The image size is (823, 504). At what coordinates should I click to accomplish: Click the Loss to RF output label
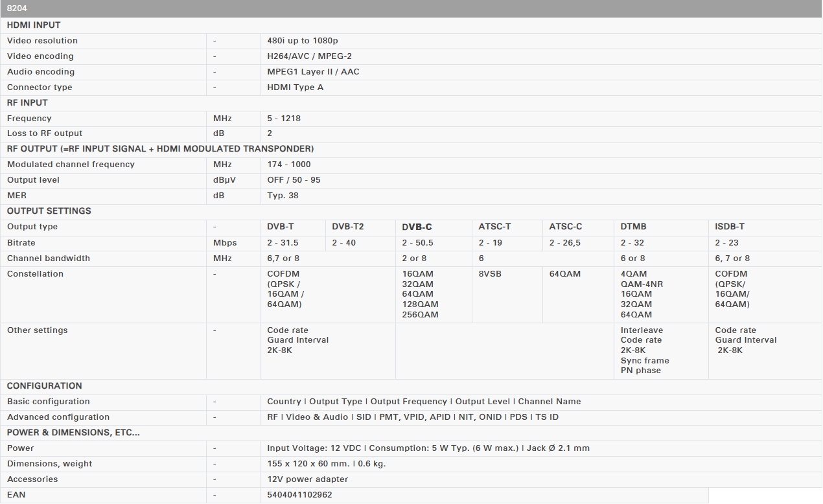[x=45, y=133]
